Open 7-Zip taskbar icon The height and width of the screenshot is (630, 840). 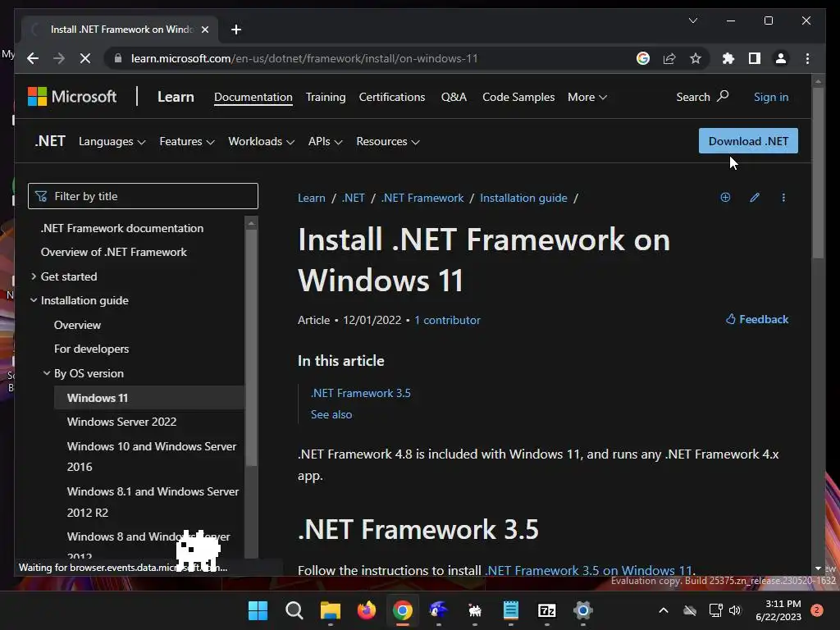(547, 610)
